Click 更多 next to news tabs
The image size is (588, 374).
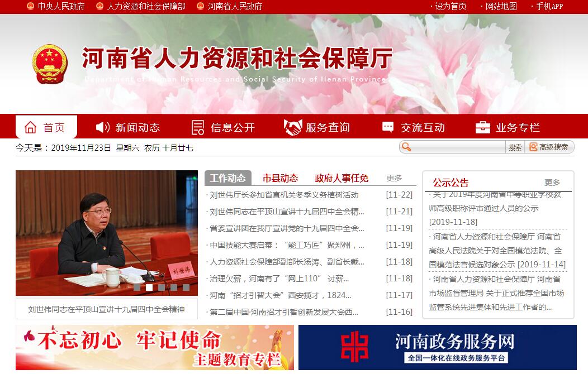click(x=394, y=178)
